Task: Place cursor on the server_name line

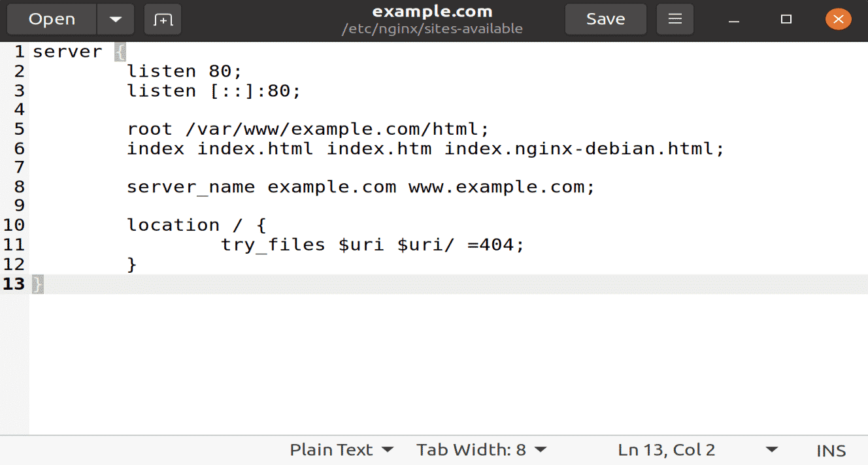Action: 360,187
